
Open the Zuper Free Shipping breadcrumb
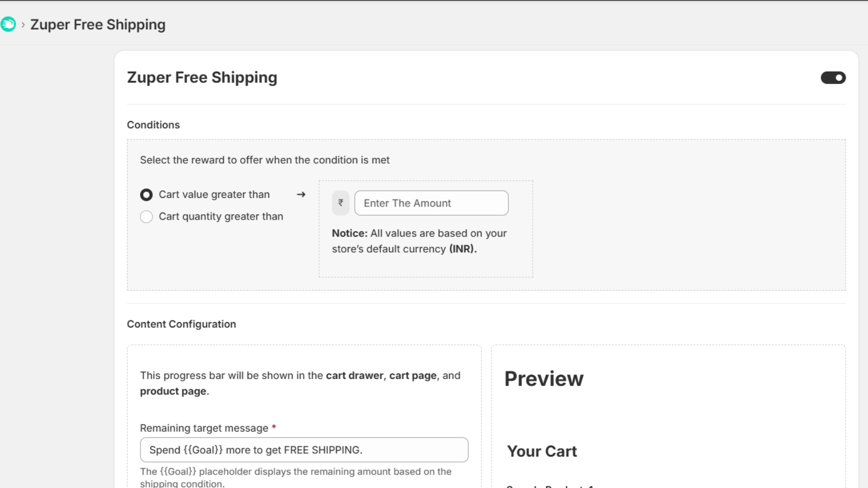click(x=99, y=24)
